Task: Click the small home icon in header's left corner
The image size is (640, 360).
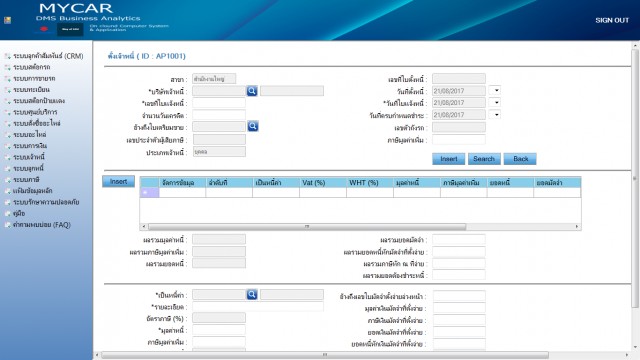Action: coord(7,20)
